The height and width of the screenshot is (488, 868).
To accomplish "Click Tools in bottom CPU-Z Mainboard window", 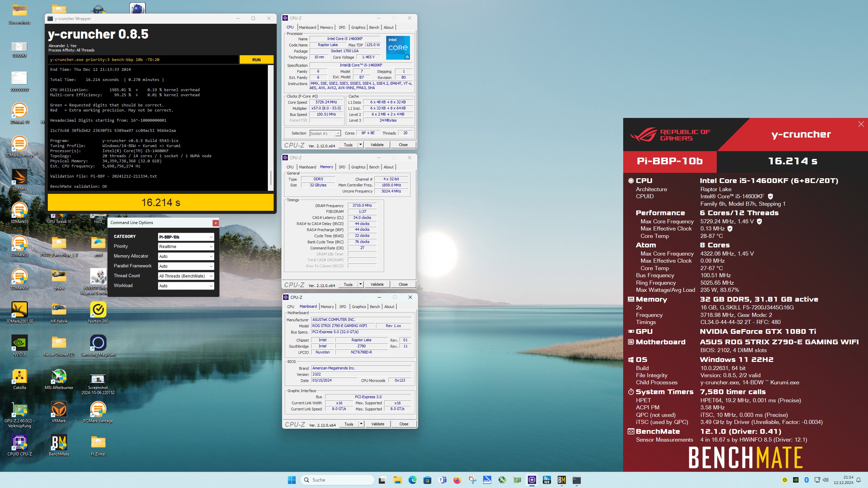I will click(x=349, y=424).
